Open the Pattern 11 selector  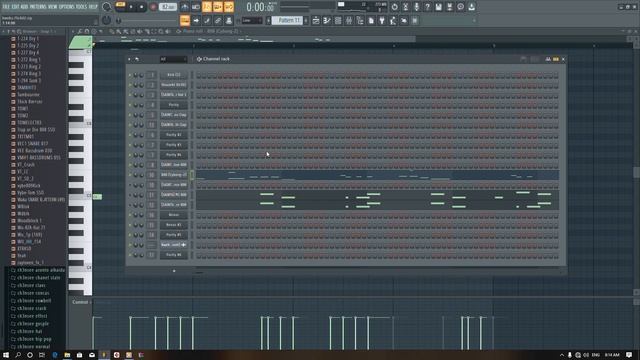289,20
